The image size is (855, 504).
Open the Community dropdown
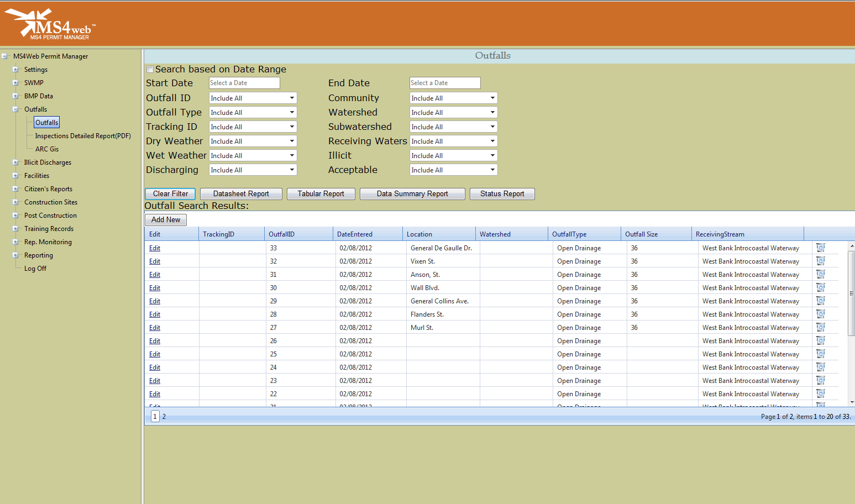click(x=454, y=98)
